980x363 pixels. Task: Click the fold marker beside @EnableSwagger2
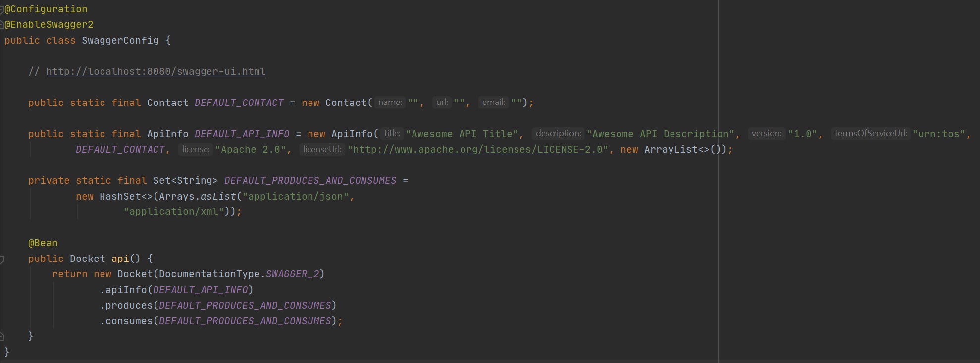click(2, 25)
